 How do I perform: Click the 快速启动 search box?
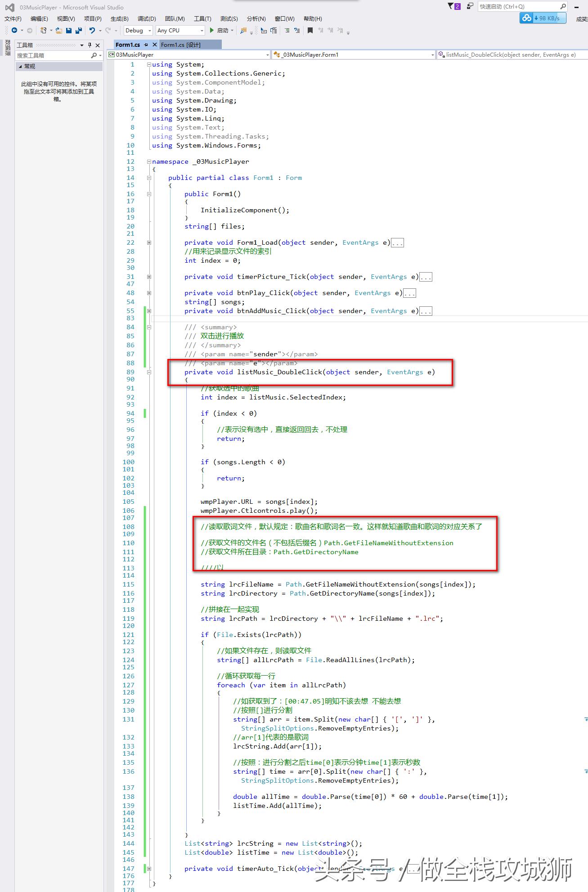pos(517,6)
